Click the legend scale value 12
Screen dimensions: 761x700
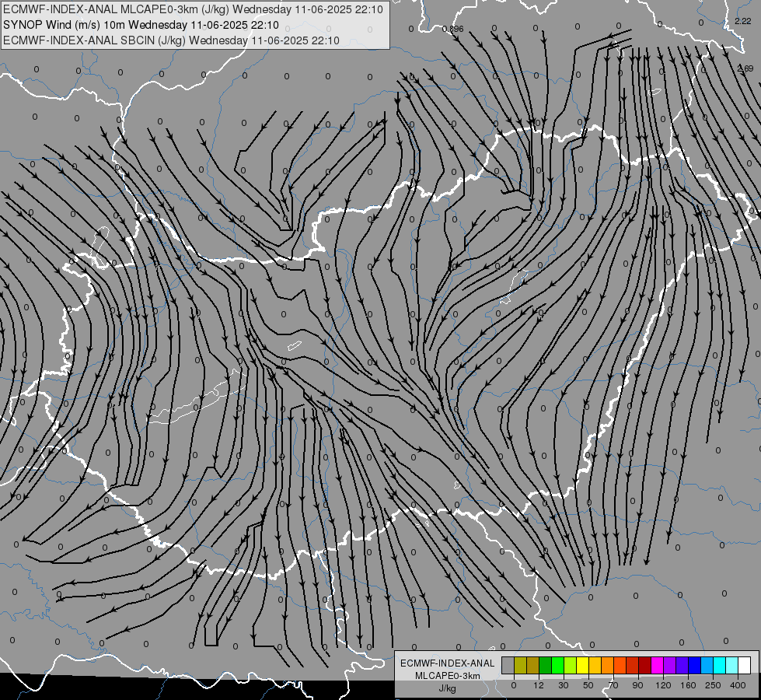[x=539, y=685]
